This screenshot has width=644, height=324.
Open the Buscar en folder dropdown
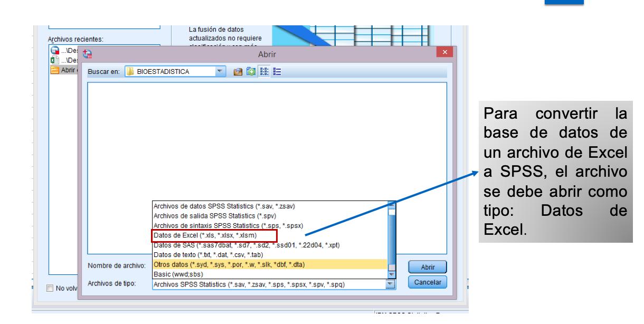tap(219, 71)
